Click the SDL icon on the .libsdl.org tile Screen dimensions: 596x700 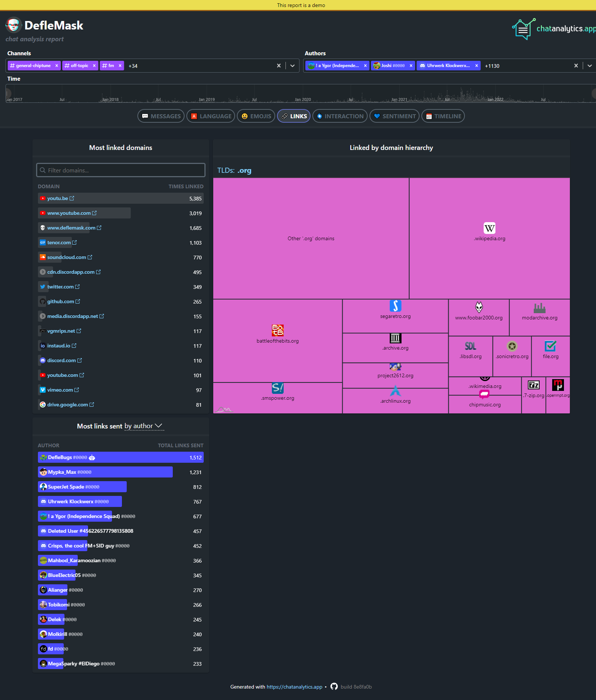470,346
